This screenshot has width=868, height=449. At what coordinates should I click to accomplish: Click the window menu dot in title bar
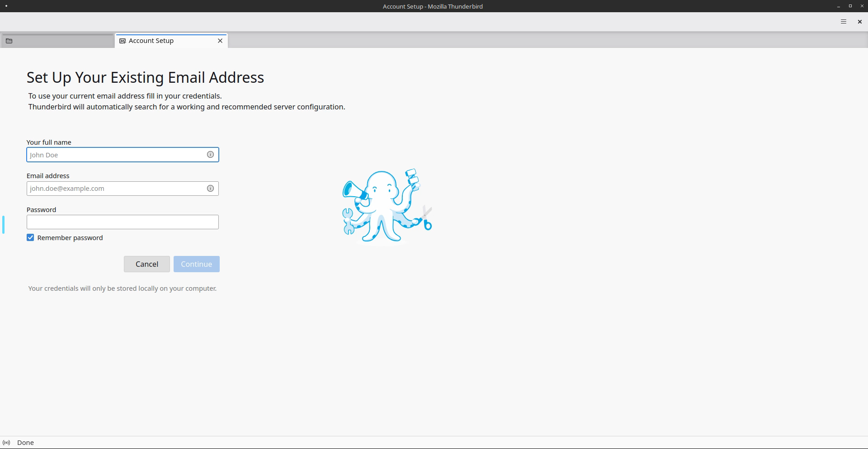[6, 6]
